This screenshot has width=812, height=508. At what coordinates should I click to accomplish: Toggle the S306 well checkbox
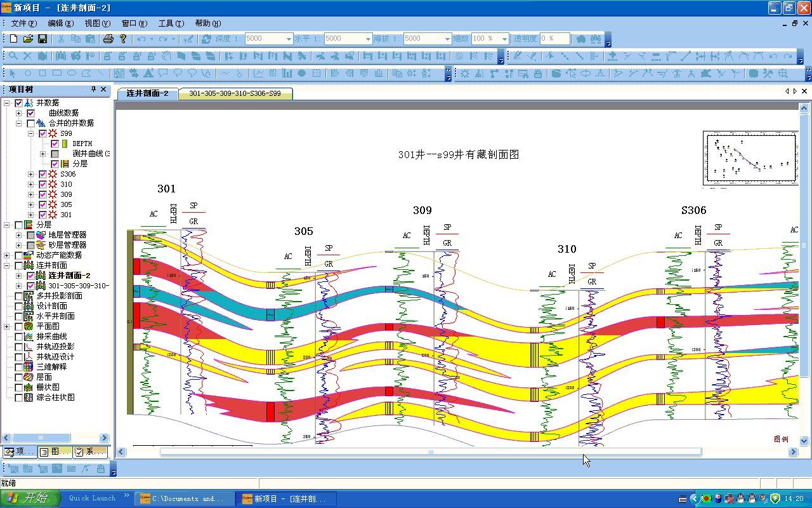point(43,174)
